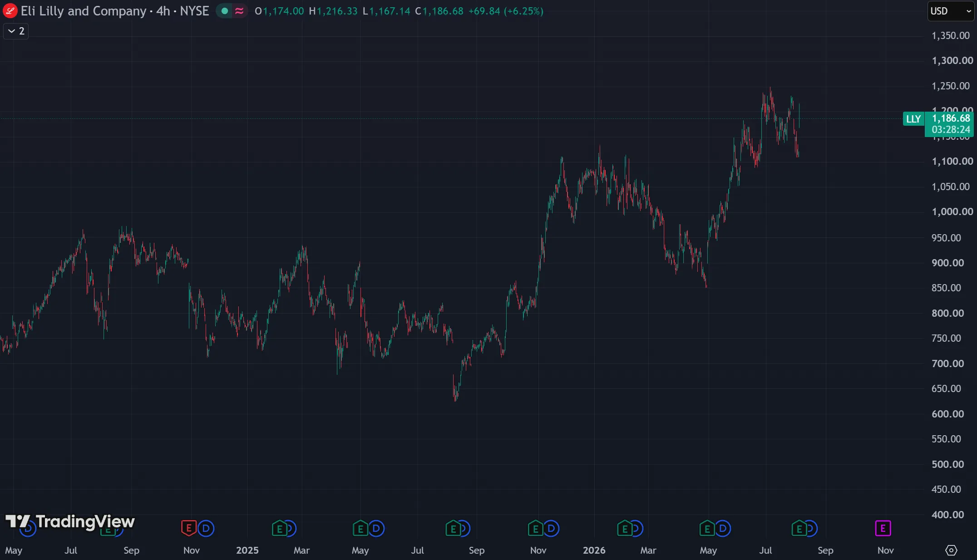Click the bar countdown timer 03:28:24
The image size is (977, 560).
(951, 130)
